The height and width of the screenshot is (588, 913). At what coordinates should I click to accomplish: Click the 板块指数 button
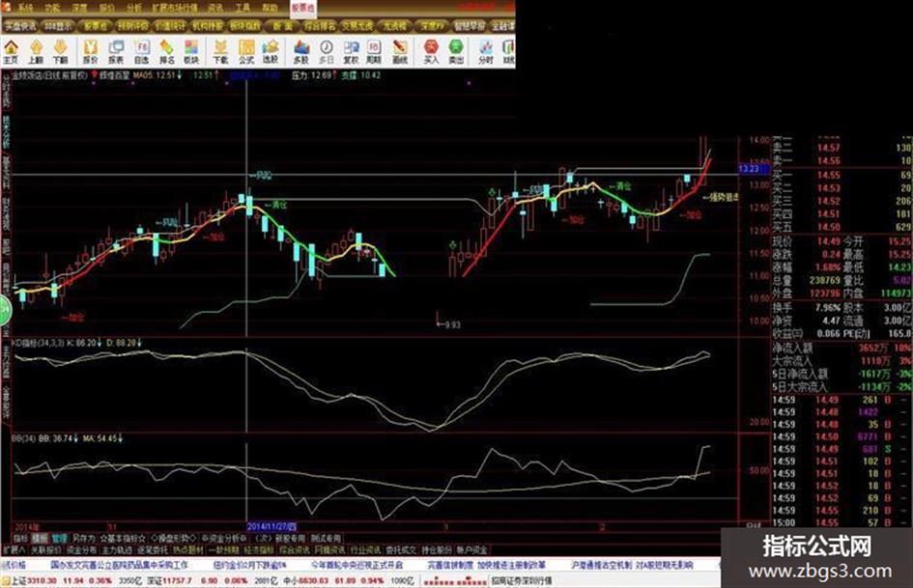[x=244, y=26]
